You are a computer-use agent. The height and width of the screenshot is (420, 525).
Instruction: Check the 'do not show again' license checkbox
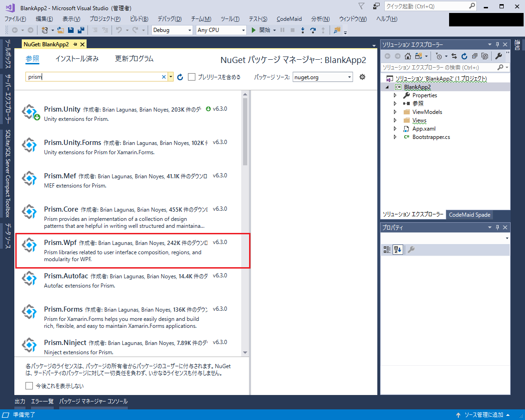(x=29, y=386)
